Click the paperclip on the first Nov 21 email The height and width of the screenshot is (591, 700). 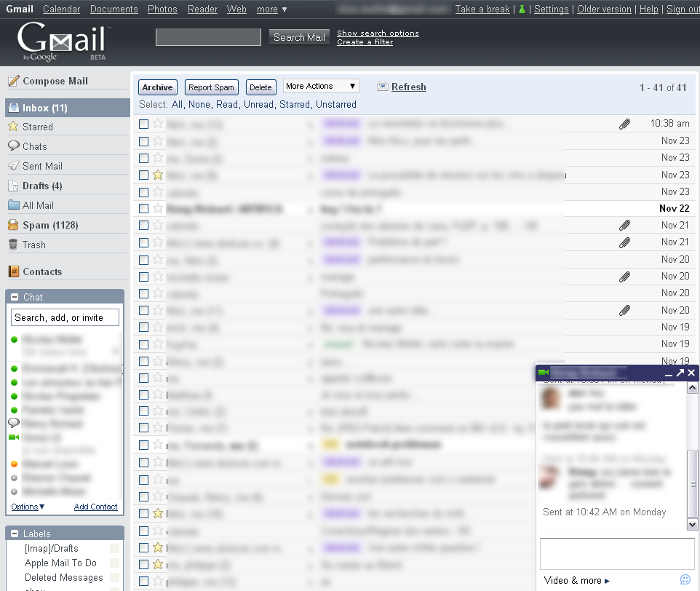[624, 226]
